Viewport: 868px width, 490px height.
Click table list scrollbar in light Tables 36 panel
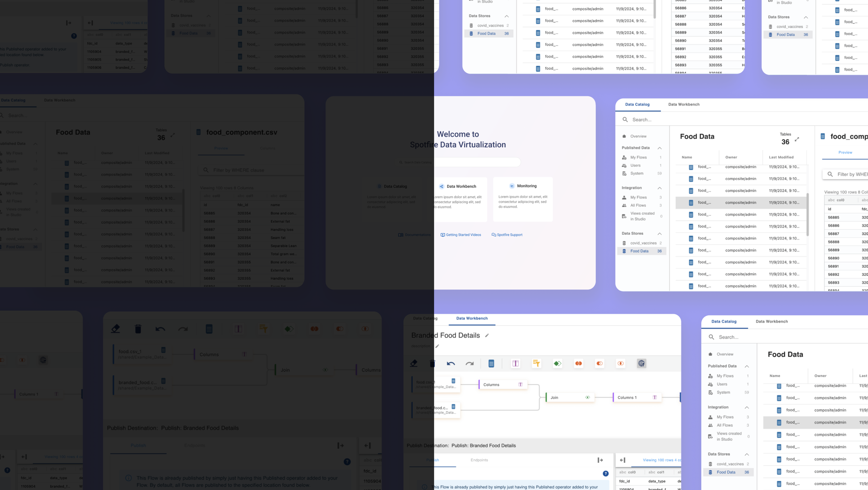(807, 215)
